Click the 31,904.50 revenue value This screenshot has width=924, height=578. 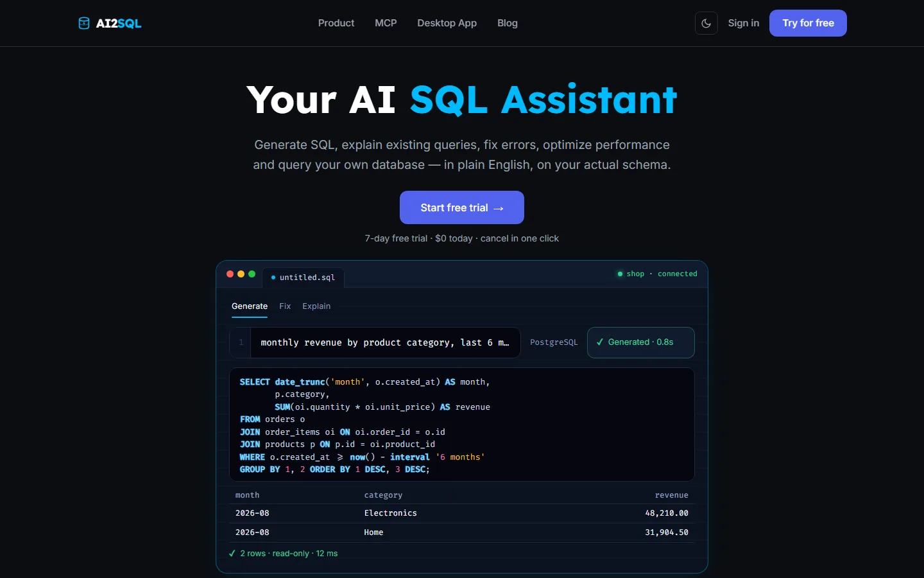pos(667,532)
